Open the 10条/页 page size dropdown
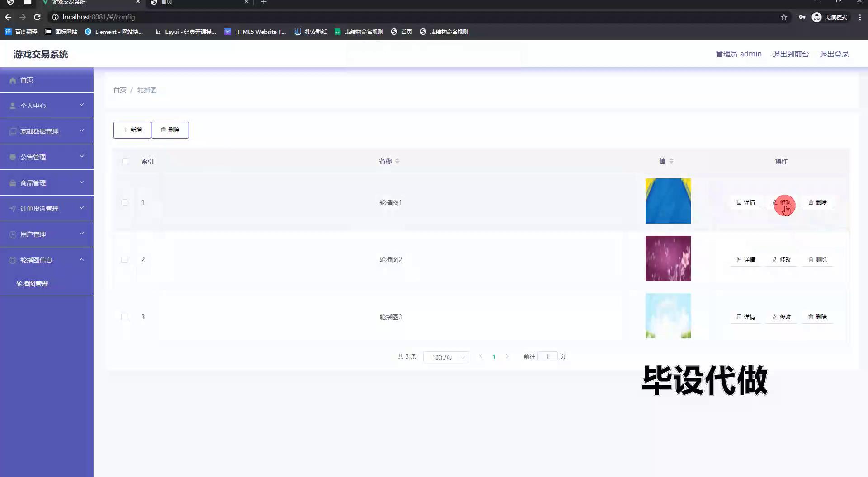868x477 pixels. 446,357
